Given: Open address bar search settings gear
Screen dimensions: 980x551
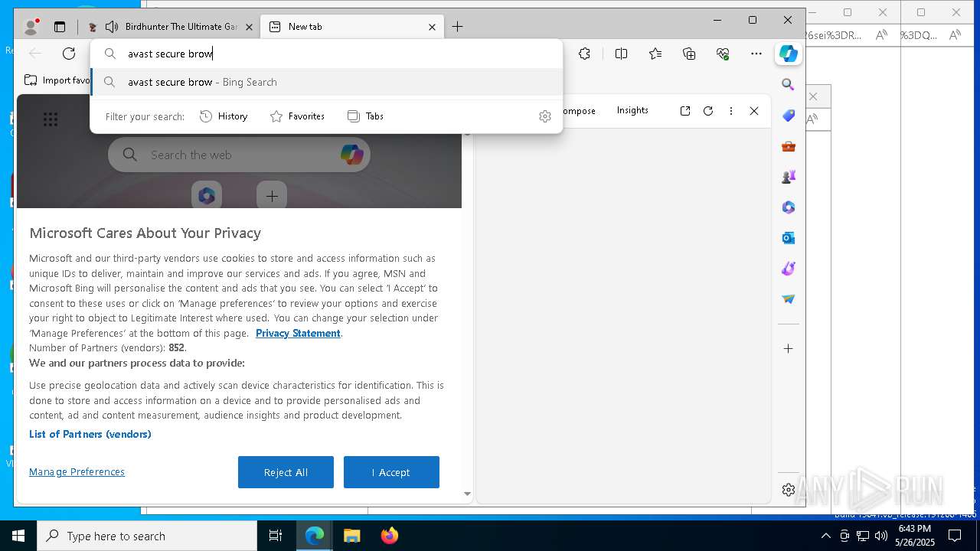Looking at the screenshot, I should [x=545, y=116].
